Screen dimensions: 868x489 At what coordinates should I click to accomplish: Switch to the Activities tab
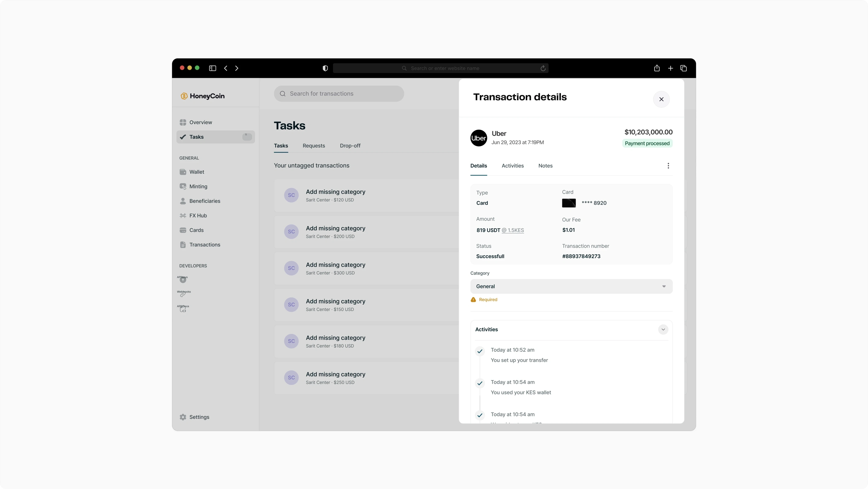pos(512,166)
